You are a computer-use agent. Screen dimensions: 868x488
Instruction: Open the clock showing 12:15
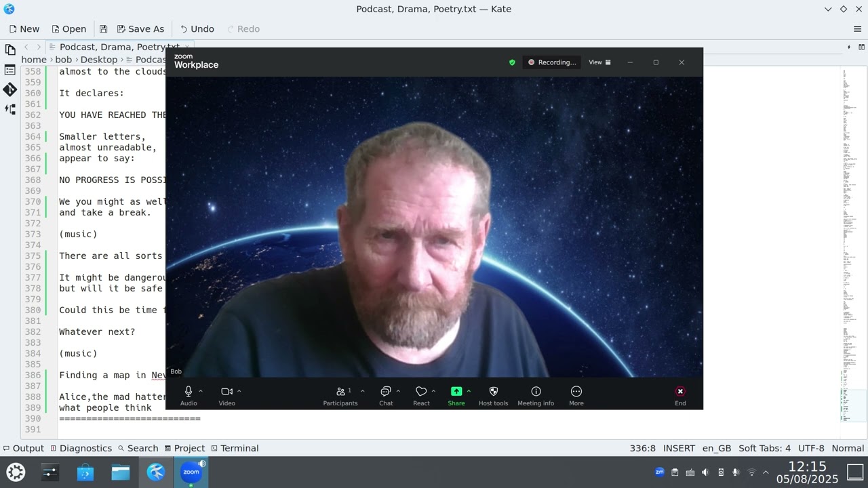coord(807,472)
